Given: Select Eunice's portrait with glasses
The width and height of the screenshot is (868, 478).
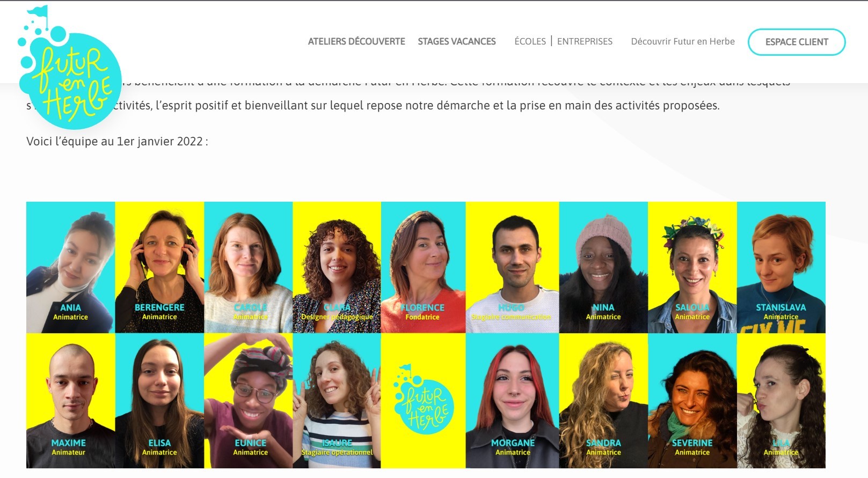Looking at the screenshot, I should point(248,401).
